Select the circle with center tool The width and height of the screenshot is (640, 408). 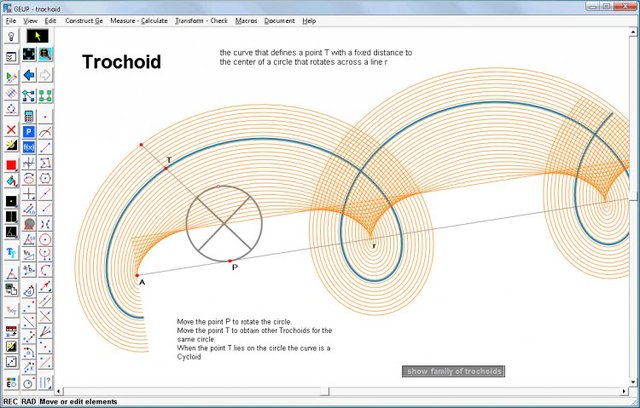[x=45, y=239]
